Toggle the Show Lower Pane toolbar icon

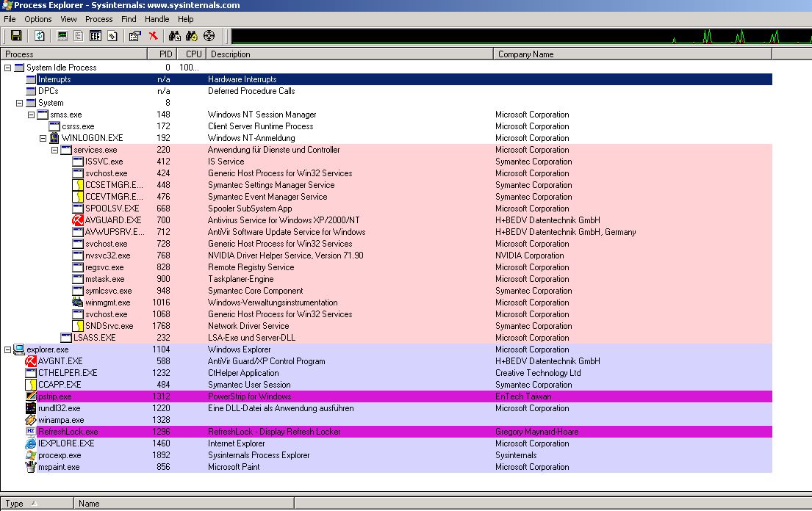pyautogui.click(x=96, y=36)
